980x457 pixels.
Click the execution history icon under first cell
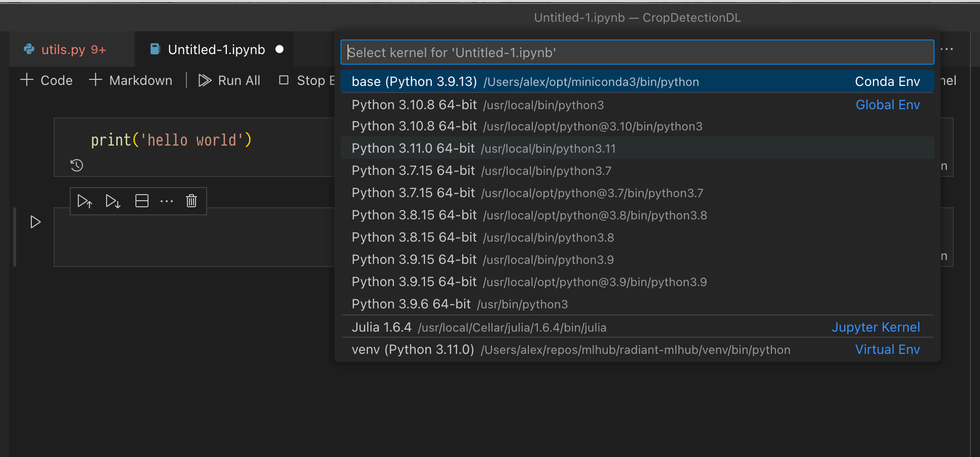coord(77,165)
